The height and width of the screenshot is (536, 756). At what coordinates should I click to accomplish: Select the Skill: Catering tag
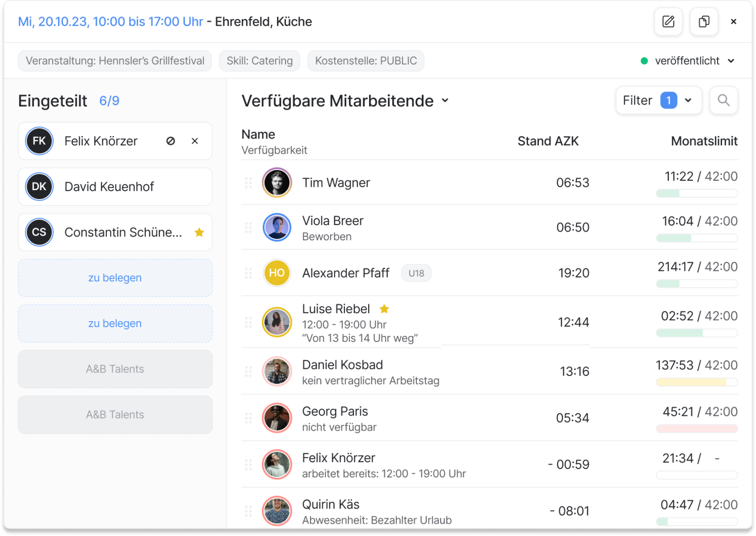pyautogui.click(x=259, y=61)
